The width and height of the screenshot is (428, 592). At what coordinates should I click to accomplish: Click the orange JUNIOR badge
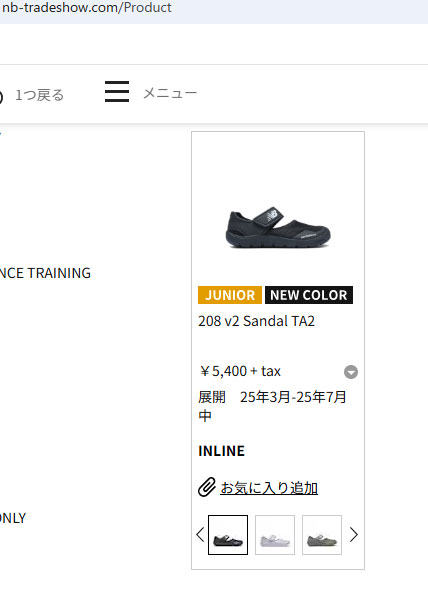coord(230,295)
